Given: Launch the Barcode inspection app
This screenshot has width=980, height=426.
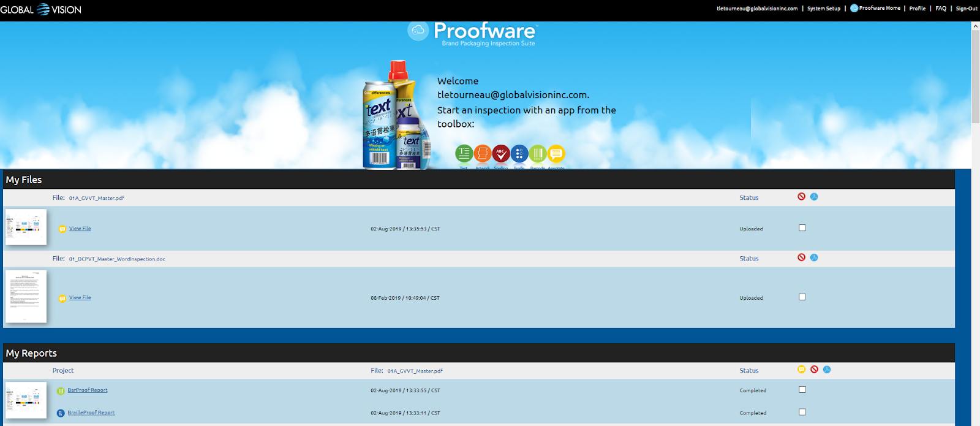Looking at the screenshot, I should click(x=538, y=153).
